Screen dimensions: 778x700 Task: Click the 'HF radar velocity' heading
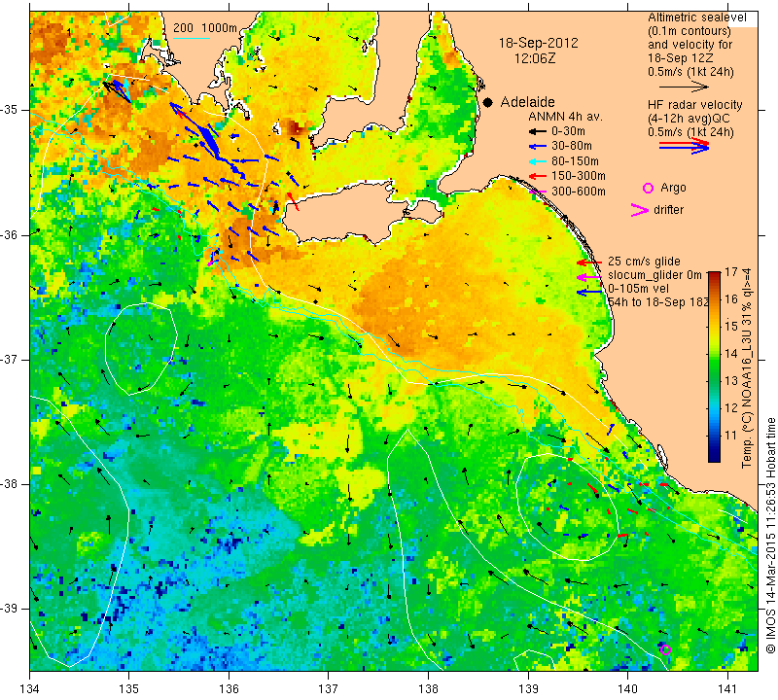pyautogui.click(x=695, y=105)
